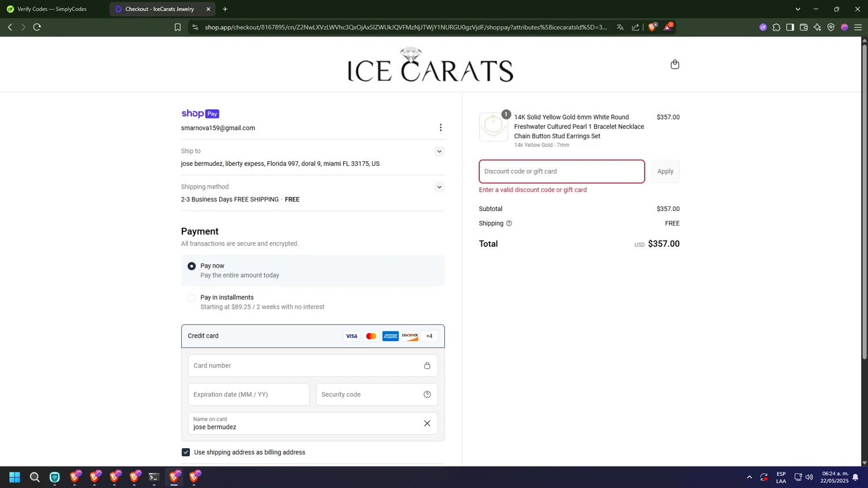Bookmark this page with bookmark icon
868x488 pixels.
coord(178,27)
